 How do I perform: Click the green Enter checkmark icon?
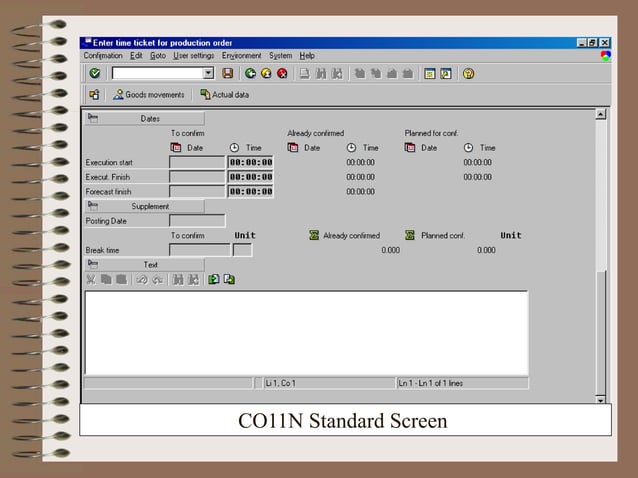(x=94, y=73)
